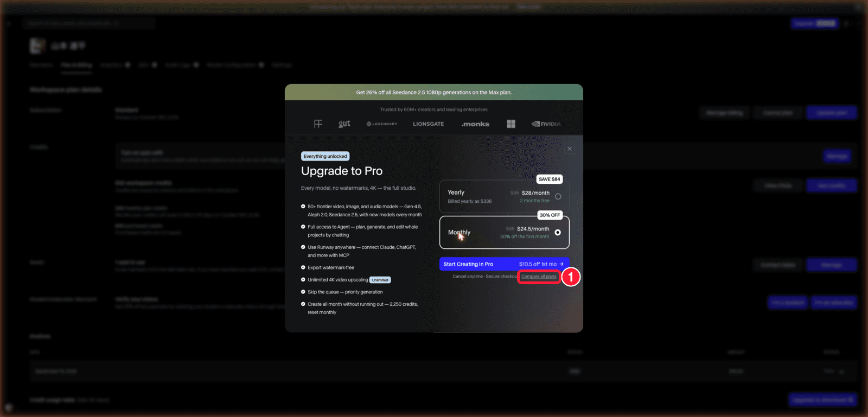Click Trusted by 60M+ creators text
The height and width of the screenshot is (417, 868).
434,110
